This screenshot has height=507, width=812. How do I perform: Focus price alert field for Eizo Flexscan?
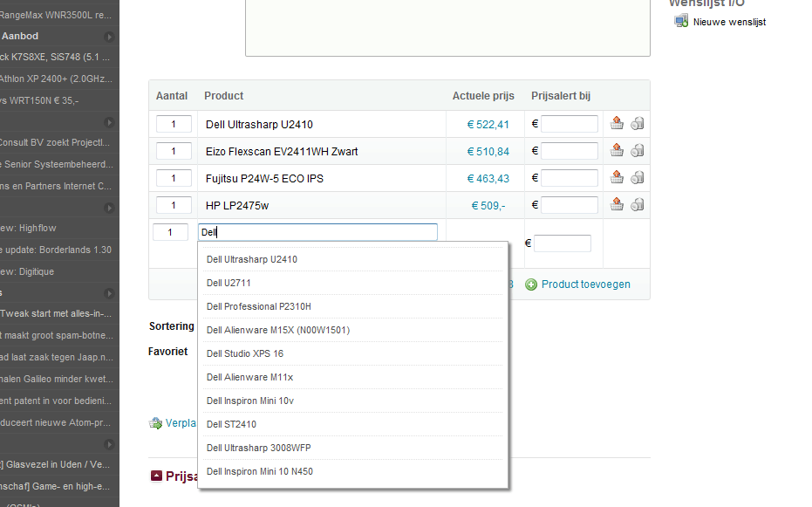[570, 151]
